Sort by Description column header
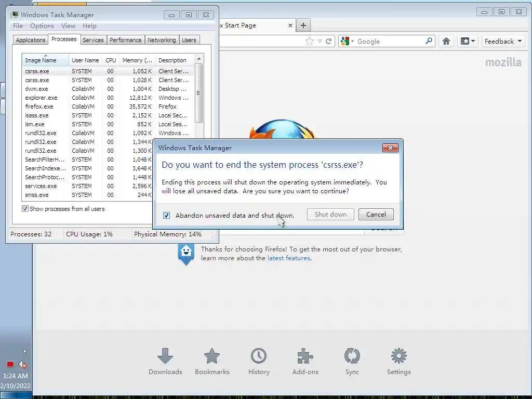 (175, 60)
